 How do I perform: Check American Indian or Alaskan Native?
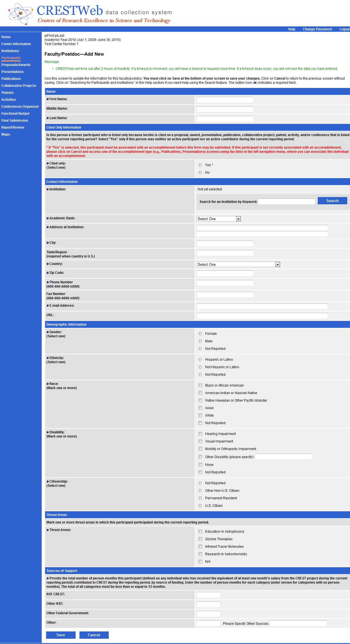point(200,393)
